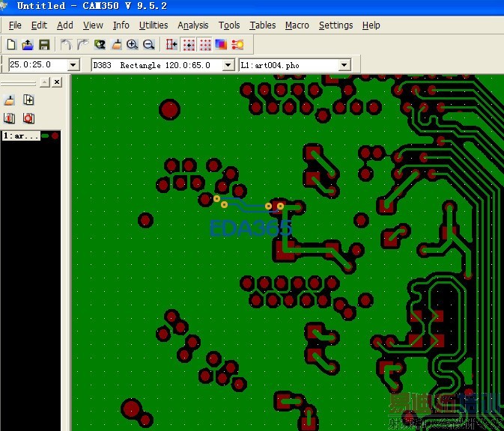The height and width of the screenshot is (431, 504).
Task: Toggle grid visibility dots icon
Action: (x=205, y=44)
